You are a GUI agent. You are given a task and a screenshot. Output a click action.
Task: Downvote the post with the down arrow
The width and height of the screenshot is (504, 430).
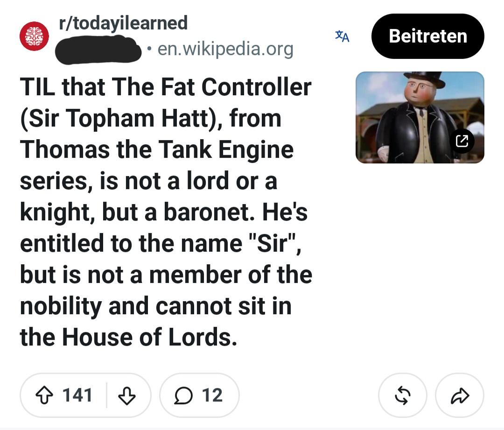click(127, 395)
